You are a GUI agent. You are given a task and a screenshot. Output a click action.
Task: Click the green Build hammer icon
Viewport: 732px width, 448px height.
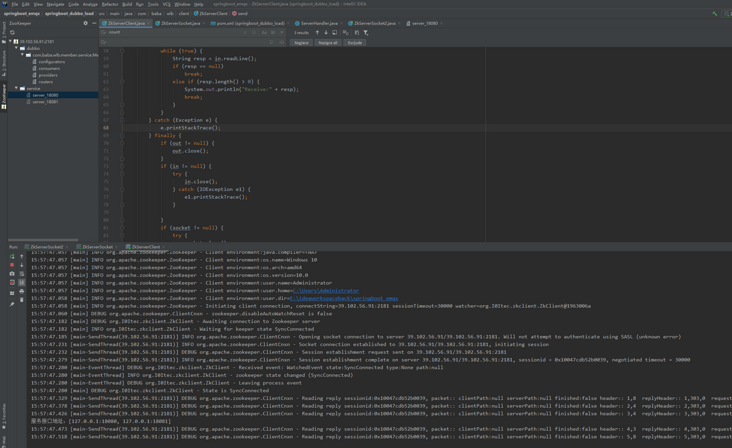(x=714, y=13)
